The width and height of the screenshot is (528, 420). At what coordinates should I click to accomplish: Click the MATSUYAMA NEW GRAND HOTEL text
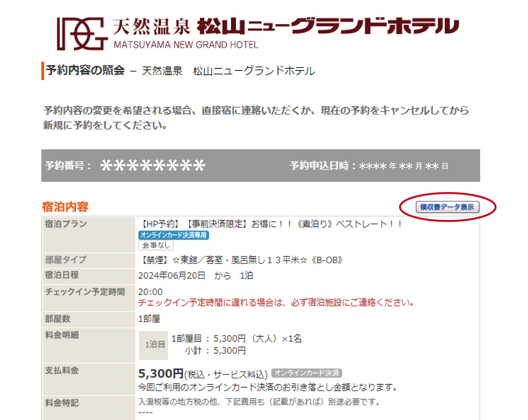pos(186,45)
